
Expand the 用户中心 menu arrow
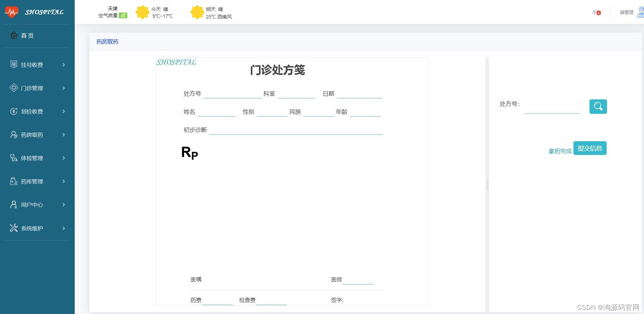[64, 205]
